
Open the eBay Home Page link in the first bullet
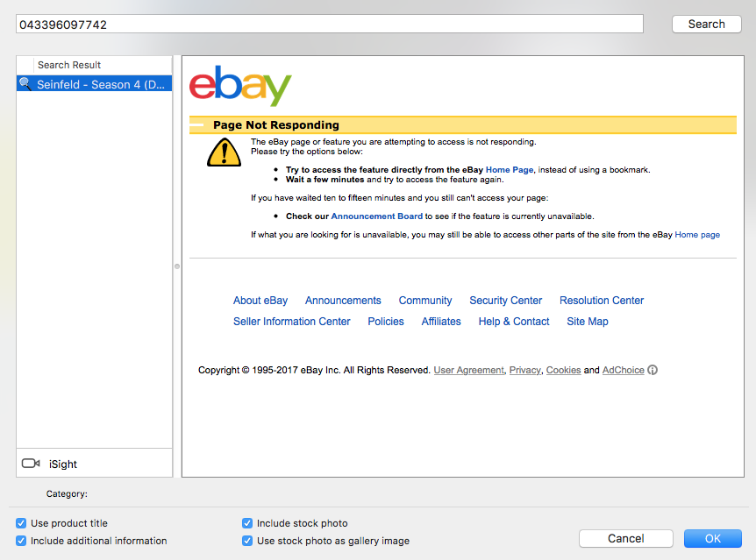click(510, 170)
